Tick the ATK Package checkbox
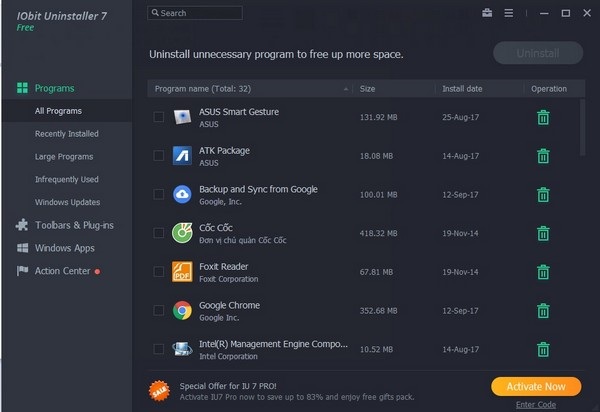This screenshot has width=600, height=412. coord(158,156)
